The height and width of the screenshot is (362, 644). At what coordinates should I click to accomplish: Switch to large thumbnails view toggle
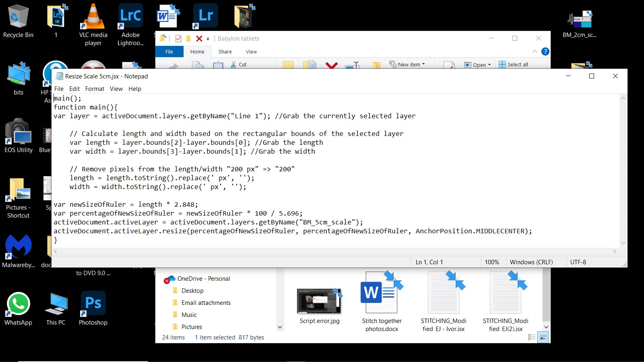543,337
